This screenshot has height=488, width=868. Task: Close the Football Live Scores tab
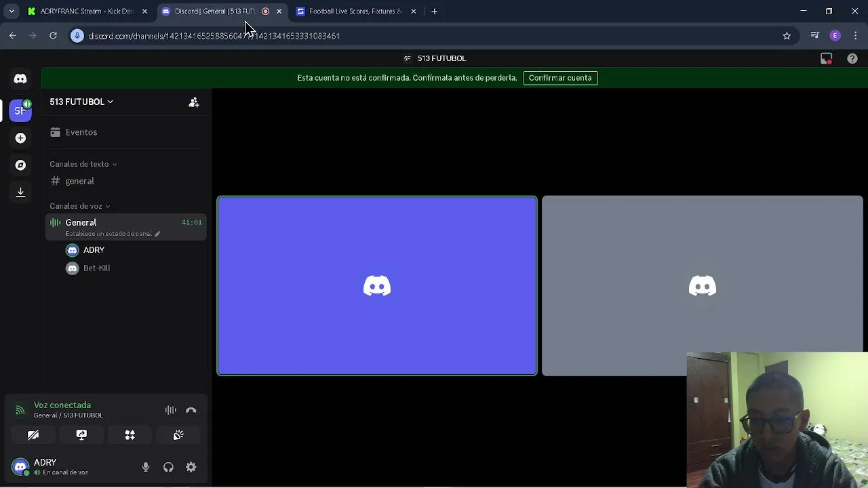click(414, 12)
